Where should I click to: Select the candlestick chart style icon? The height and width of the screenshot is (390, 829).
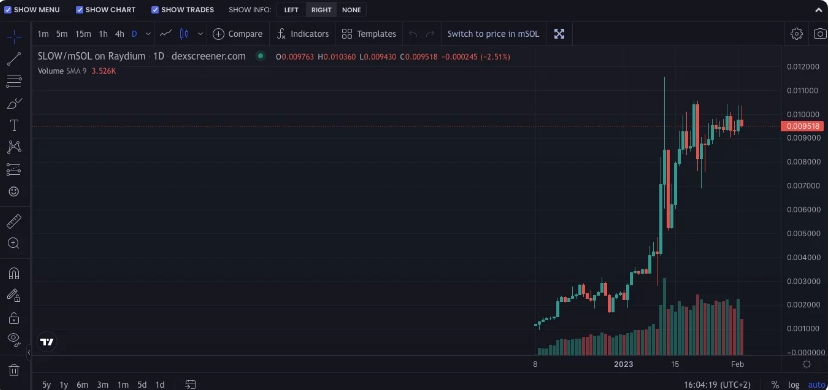coord(184,34)
